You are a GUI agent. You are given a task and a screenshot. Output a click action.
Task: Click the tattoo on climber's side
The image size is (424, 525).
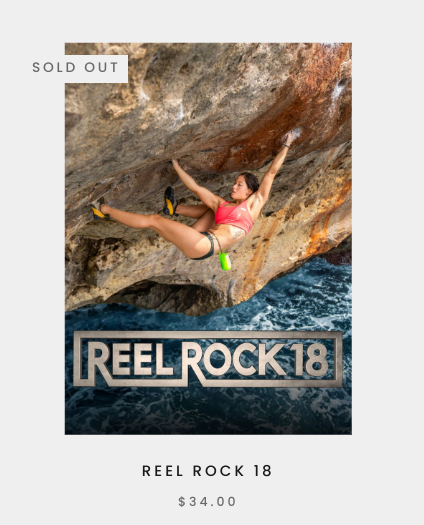[238, 234]
